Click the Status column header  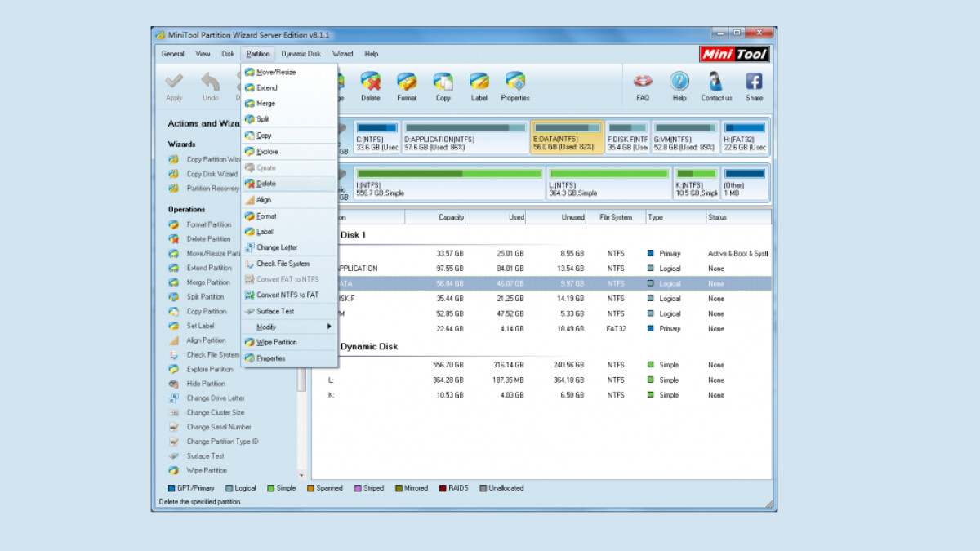737,217
